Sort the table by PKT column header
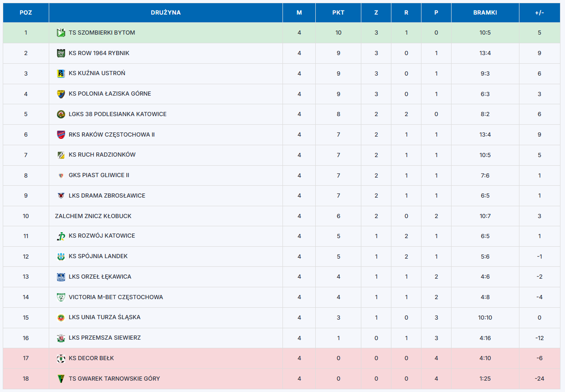Viewport: 565px width, 392px height. (338, 13)
